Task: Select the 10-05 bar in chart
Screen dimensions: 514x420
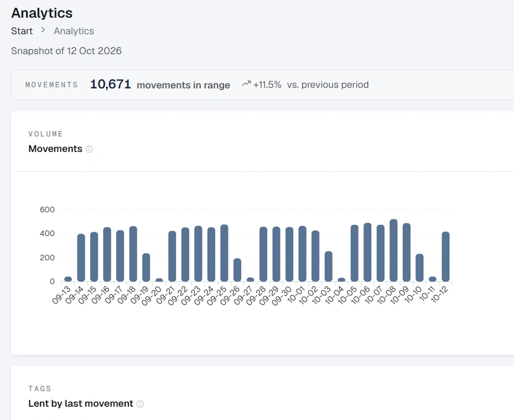Action: 354,253
